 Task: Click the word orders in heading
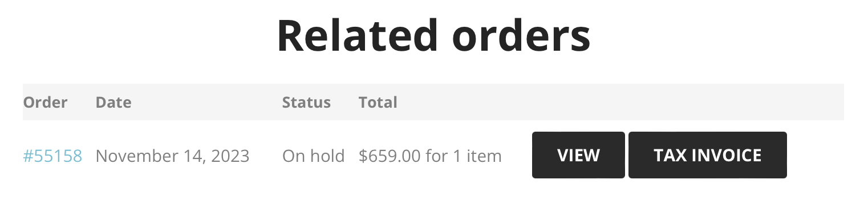click(x=521, y=36)
